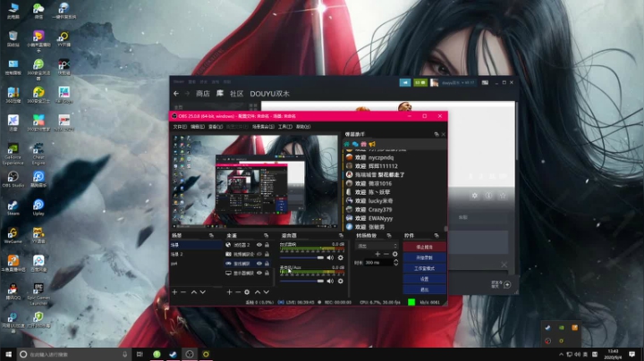Open the 商店 tab in Steam

tap(203, 94)
